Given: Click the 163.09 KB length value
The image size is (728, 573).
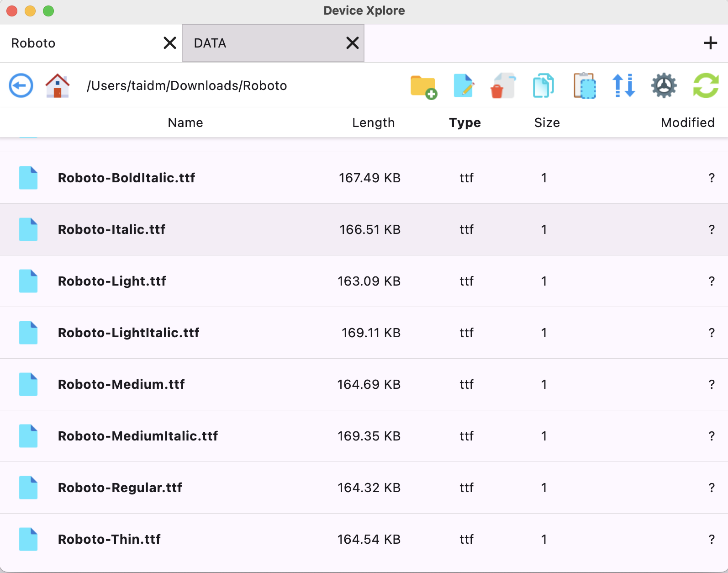Looking at the screenshot, I should pos(369,281).
